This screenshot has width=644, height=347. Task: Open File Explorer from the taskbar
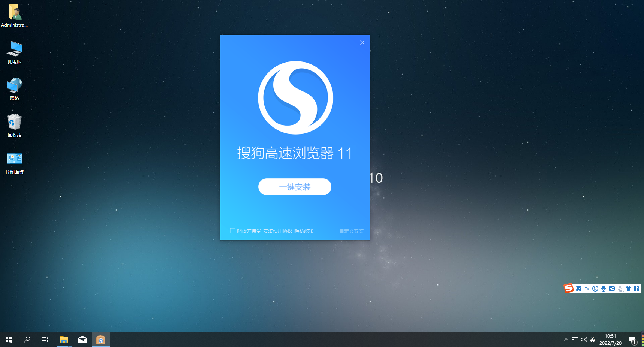pyautogui.click(x=64, y=340)
